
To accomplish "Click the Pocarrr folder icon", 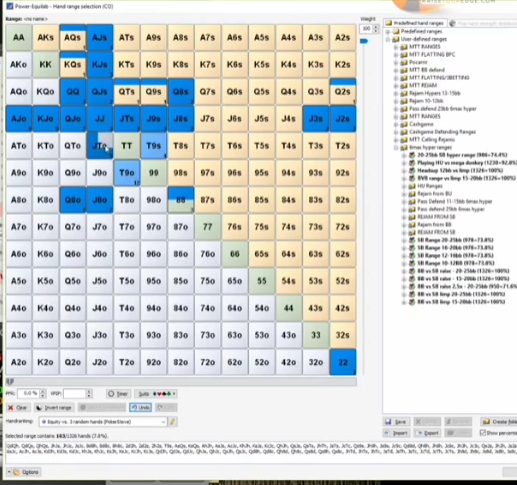I will coord(404,62).
